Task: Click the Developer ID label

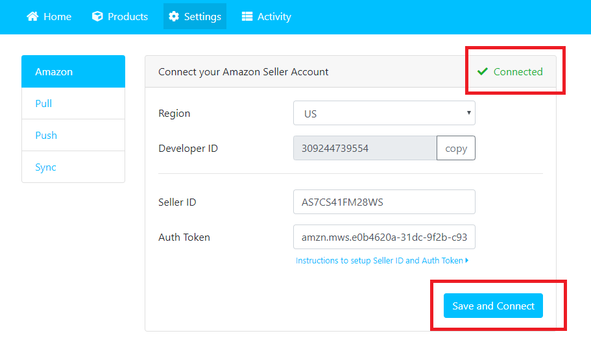Action: [188, 149]
